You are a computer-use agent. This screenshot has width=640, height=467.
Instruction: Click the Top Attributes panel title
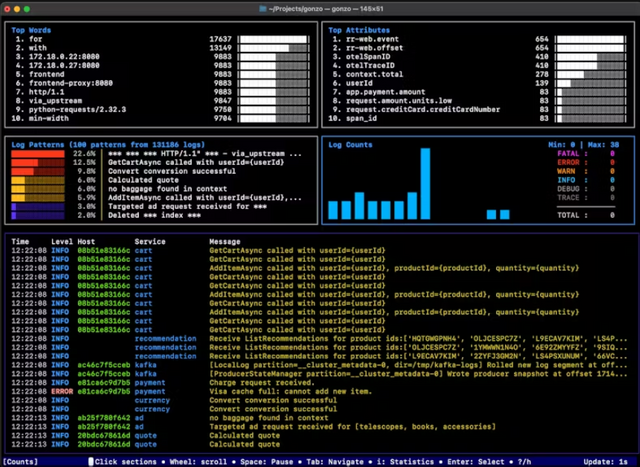(359, 30)
